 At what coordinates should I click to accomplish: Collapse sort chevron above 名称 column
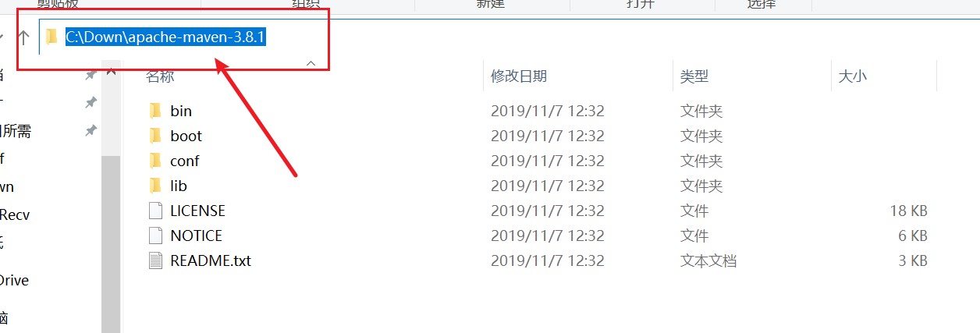coord(311,62)
